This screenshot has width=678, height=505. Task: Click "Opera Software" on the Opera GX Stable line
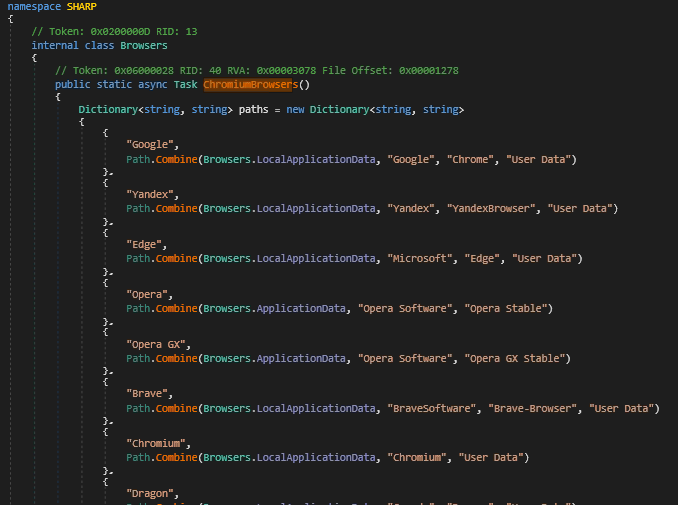tap(405, 358)
